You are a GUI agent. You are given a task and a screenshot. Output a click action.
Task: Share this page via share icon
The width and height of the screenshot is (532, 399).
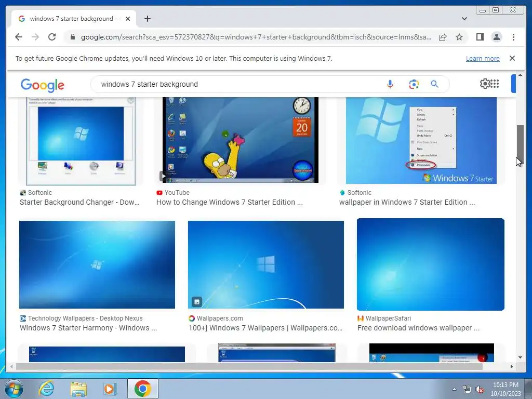tap(443, 37)
